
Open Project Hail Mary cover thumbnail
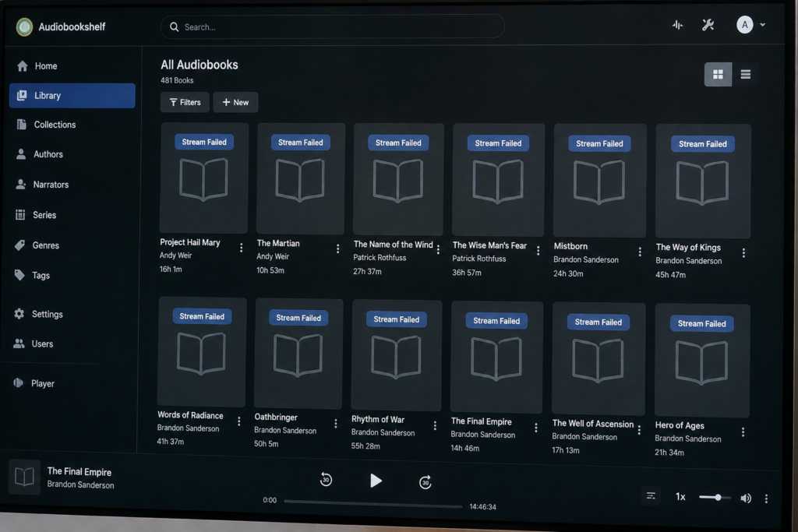tap(203, 178)
